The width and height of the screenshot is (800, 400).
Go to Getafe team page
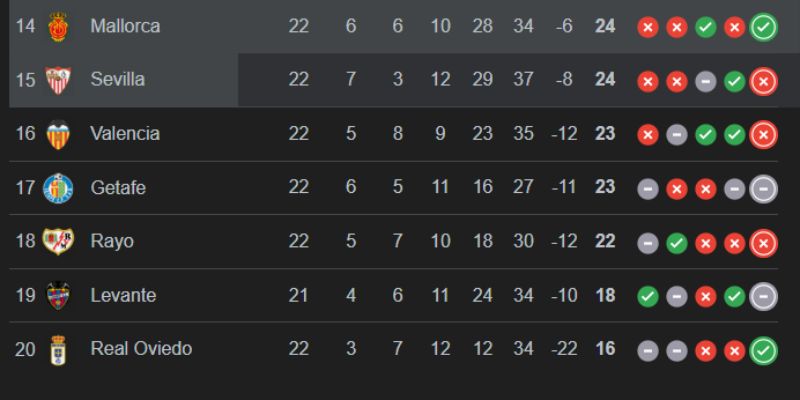(x=118, y=188)
